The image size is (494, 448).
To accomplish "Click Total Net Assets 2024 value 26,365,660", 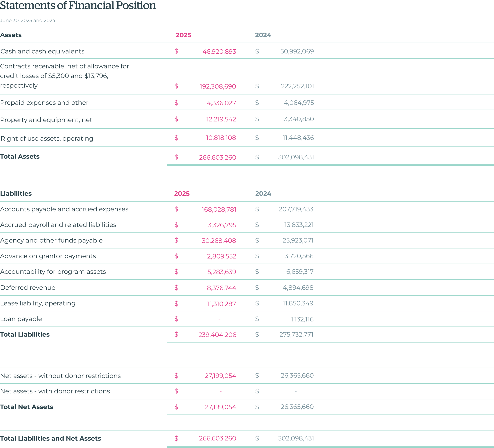I will pyautogui.click(x=297, y=407).
